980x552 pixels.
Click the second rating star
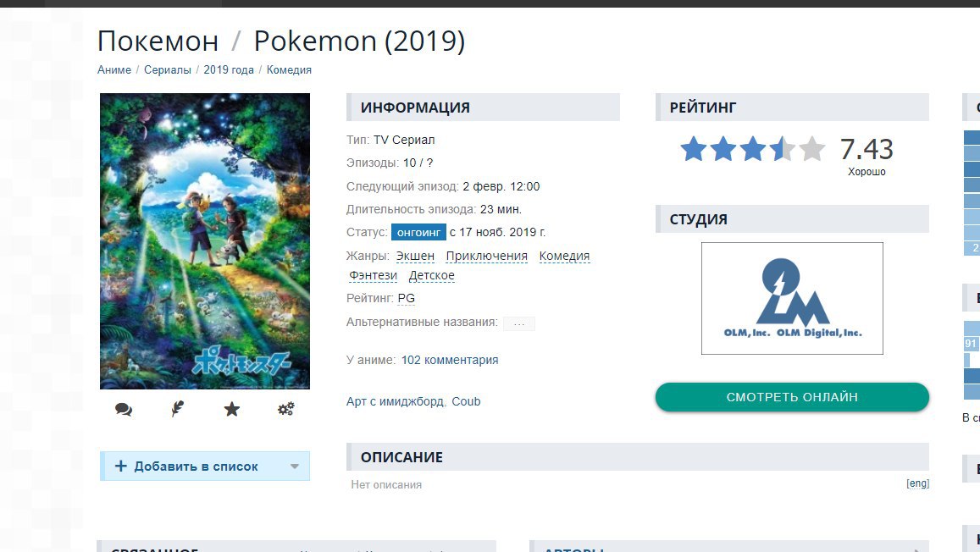tap(723, 149)
